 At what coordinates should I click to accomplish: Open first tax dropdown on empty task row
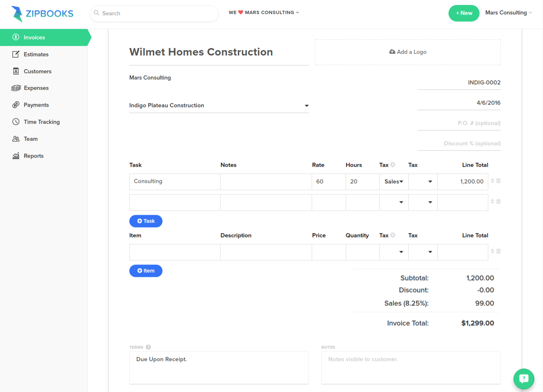(394, 202)
